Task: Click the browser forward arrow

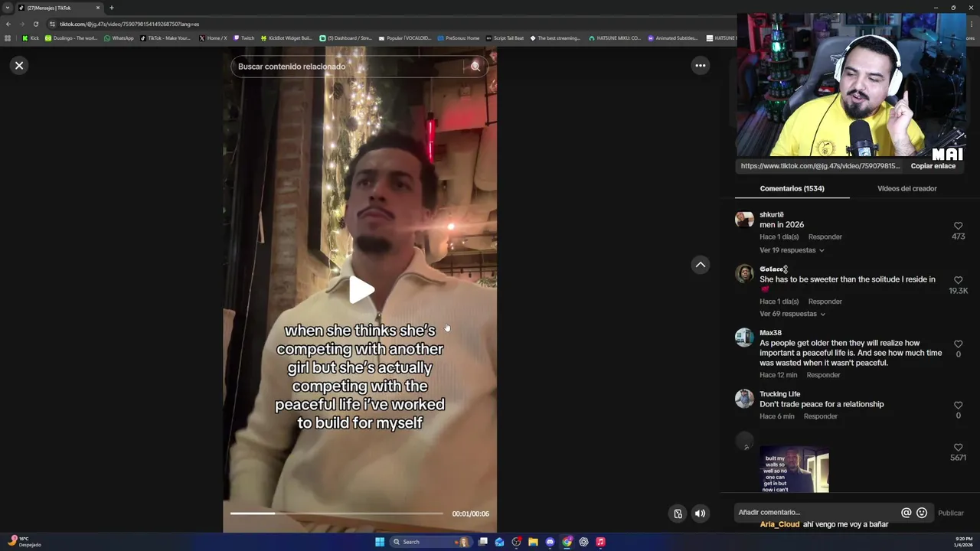Action: [22, 24]
